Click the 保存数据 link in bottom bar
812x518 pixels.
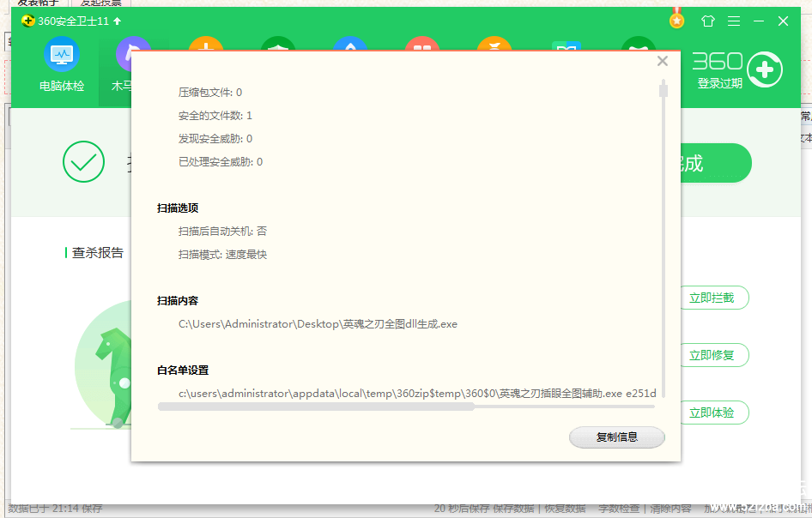click(513, 509)
